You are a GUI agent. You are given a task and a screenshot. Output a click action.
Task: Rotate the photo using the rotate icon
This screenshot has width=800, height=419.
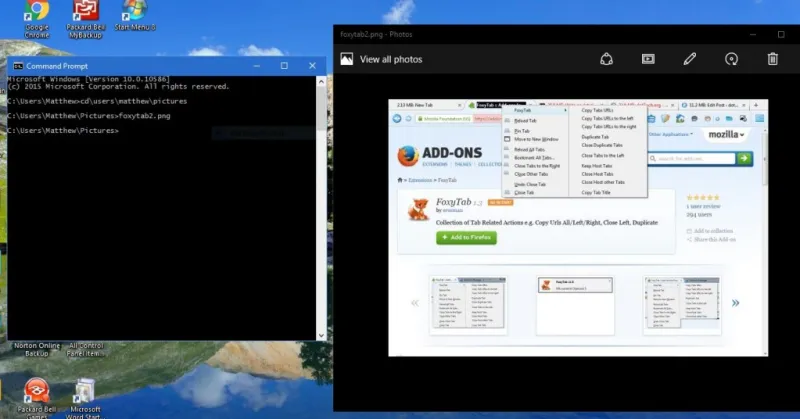pyautogui.click(x=731, y=59)
